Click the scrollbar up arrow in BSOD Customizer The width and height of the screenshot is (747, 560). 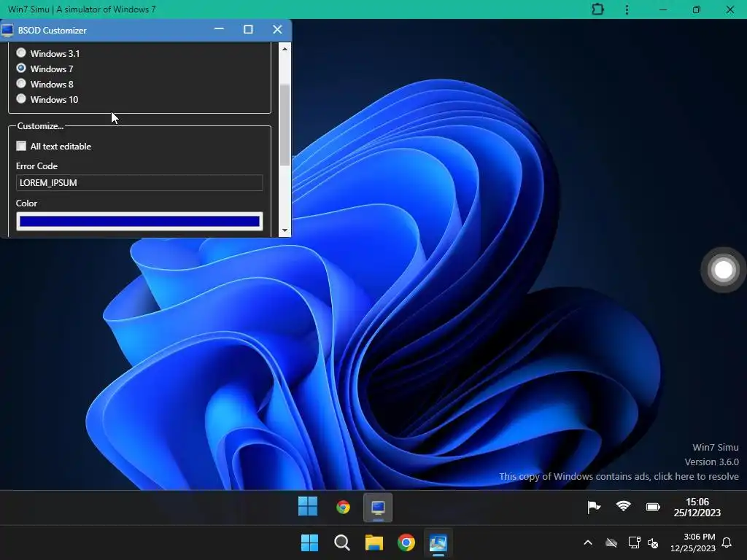(x=285, y=49)
